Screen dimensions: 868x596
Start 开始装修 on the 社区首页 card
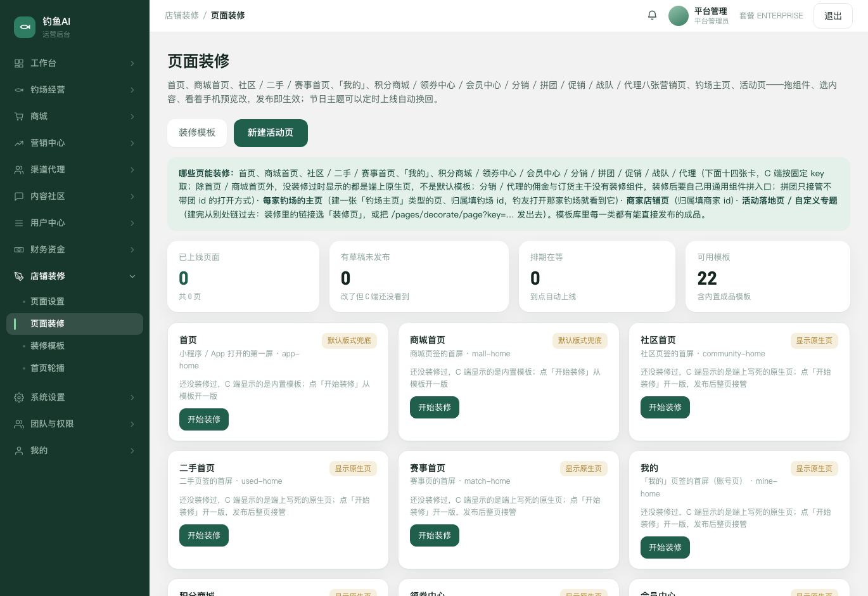coord(665,408)
